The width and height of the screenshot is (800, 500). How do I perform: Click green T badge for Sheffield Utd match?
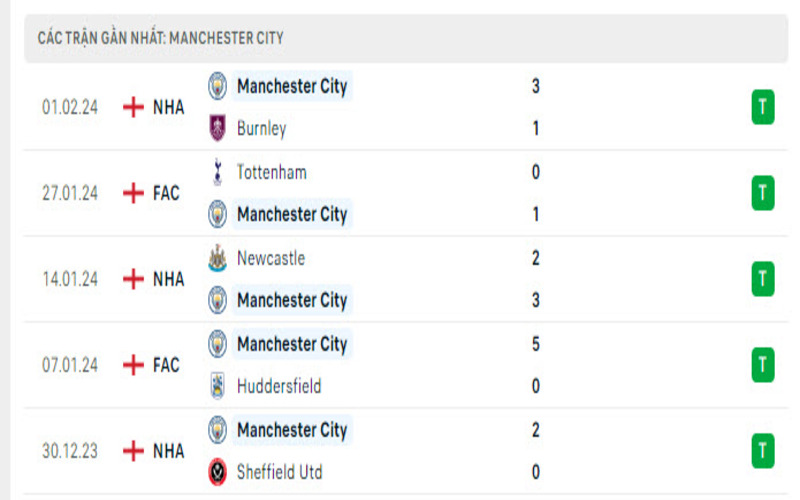763,451
